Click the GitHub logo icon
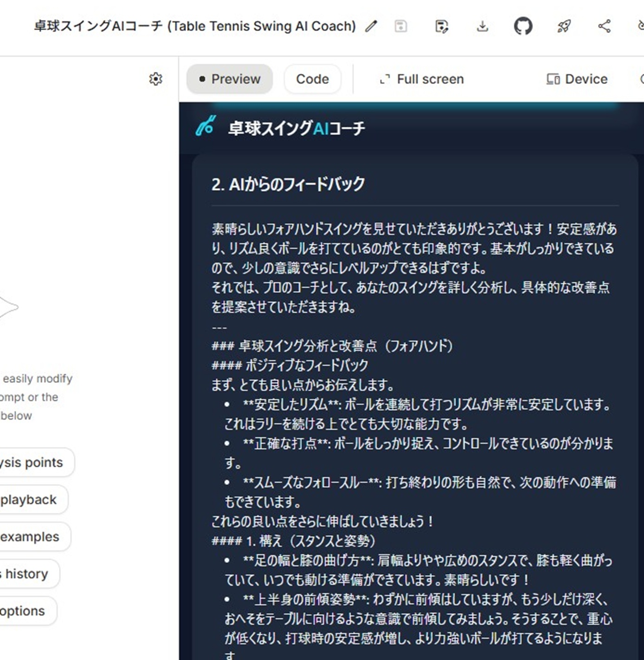This screenshot has height=660, width=644. (x=523, y=26)
